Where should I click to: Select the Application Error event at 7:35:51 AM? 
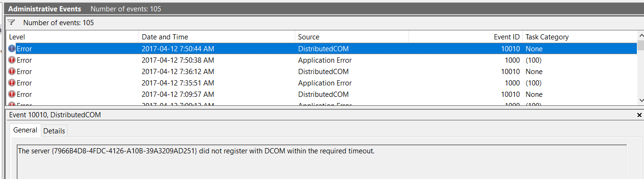(x=321, y=83)
